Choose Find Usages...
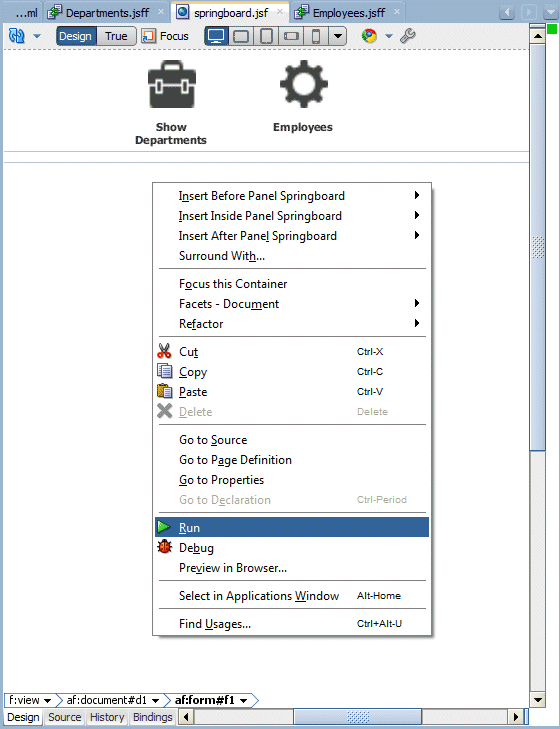 (293, 623)
